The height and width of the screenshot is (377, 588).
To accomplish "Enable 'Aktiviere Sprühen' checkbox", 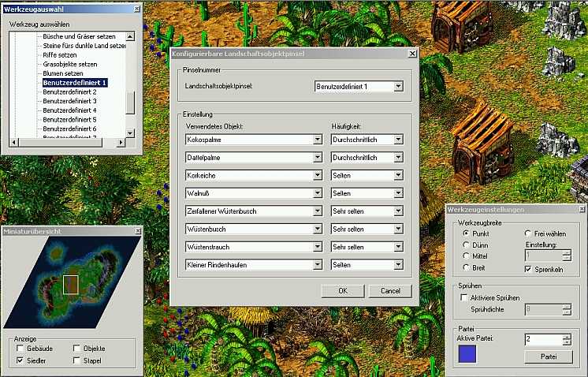I will point(464,298).
